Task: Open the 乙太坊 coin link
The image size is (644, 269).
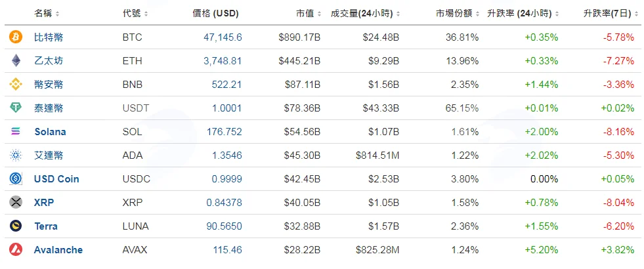Action: (x=49, y=61)
